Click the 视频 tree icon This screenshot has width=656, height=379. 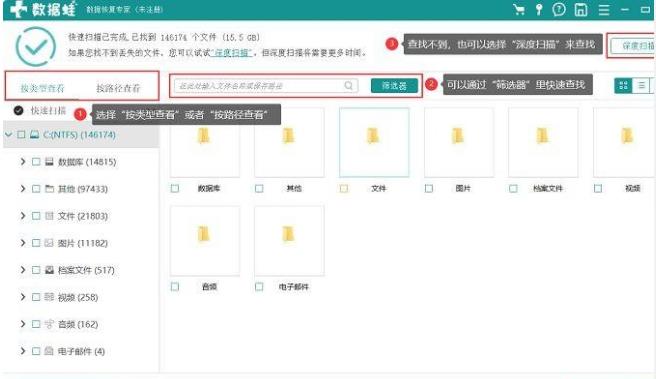[49, 297]
